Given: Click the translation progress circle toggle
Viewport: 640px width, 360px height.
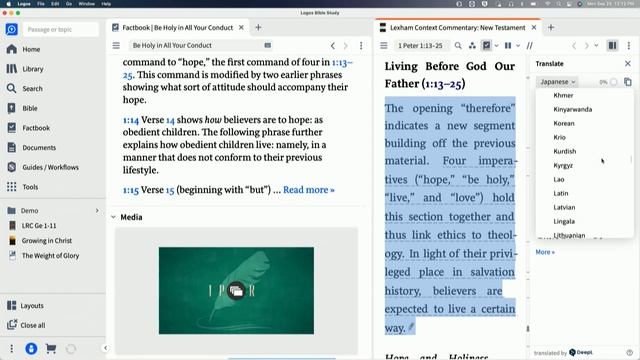Looking at the screenshot, I should [x=613, y=82].
